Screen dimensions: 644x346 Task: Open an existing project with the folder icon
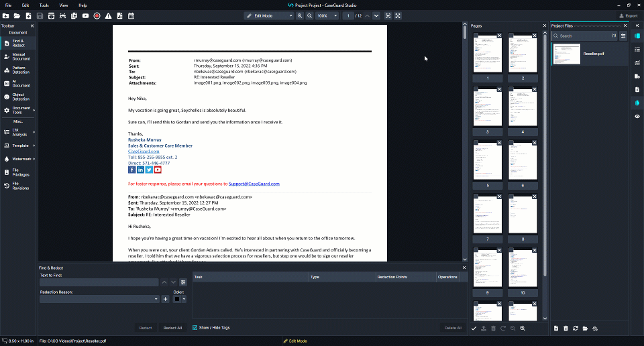(17, 16)
